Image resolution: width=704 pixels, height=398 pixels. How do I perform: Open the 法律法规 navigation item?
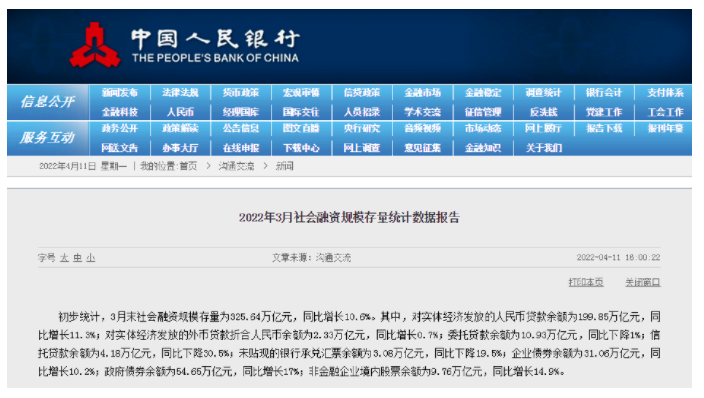(x=180, y=93)
